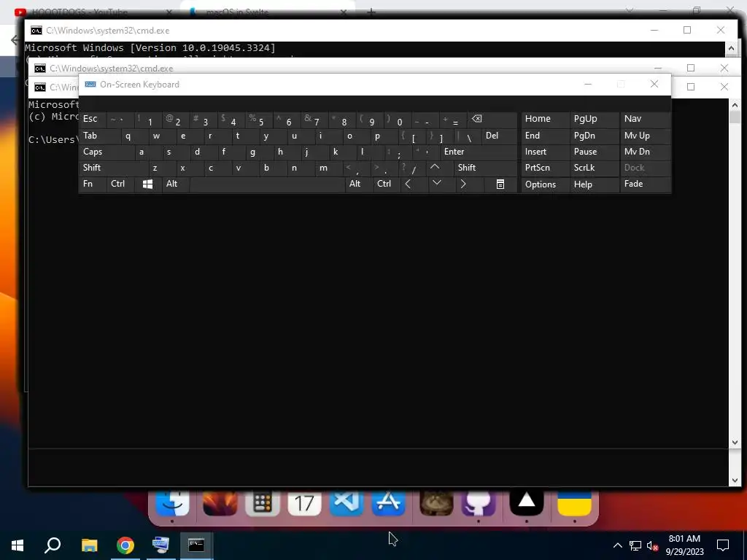Click the Command Prompt taskbar icon
The height and width of the screenshot is (560, 747).
pos(196,545)
